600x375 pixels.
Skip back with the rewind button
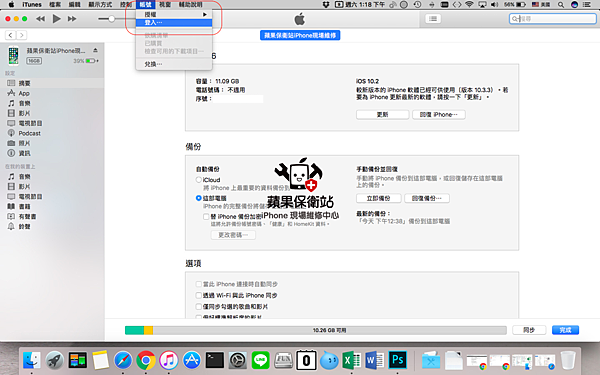point(40,19)
